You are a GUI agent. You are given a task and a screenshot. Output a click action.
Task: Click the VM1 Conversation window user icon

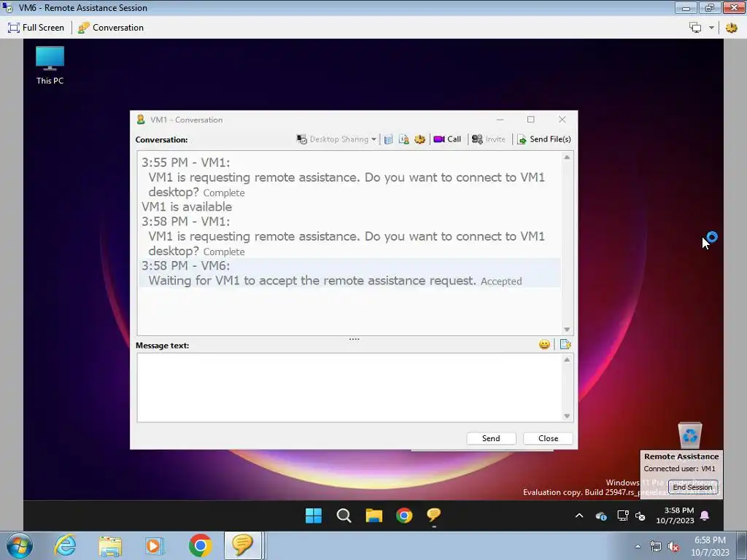click(141, 120)
